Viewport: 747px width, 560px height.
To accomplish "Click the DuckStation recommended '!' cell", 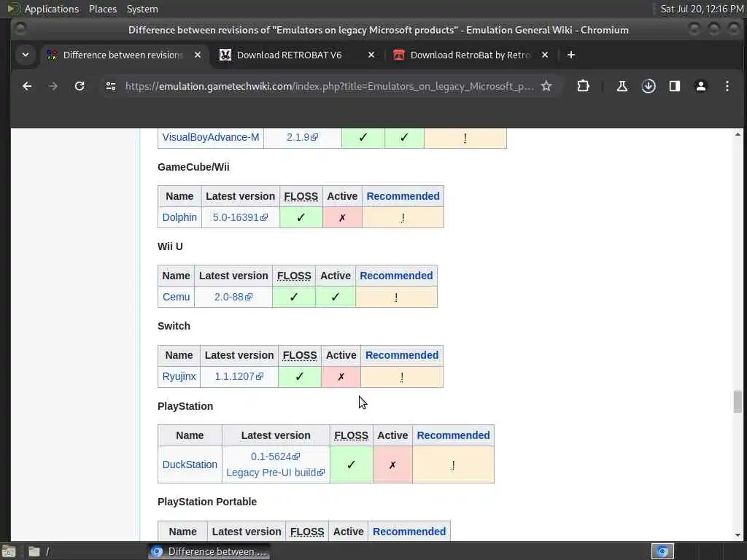I will [x=453, y=464].
